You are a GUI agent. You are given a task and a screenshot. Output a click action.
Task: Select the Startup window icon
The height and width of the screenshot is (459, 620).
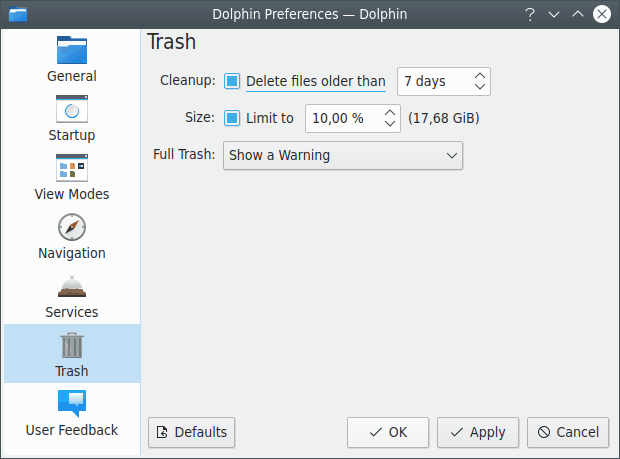click(x=72, y=109)
